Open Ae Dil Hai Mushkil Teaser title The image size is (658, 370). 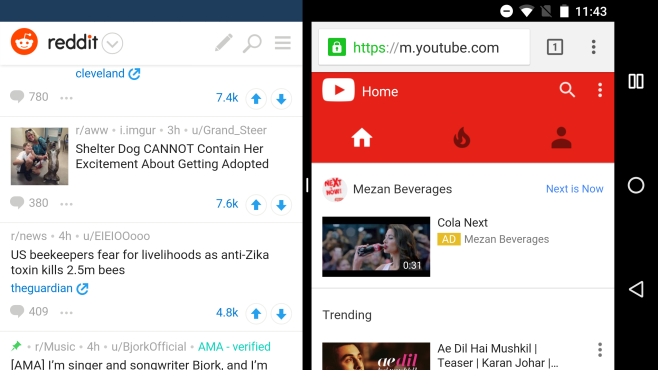click(498, 356)
